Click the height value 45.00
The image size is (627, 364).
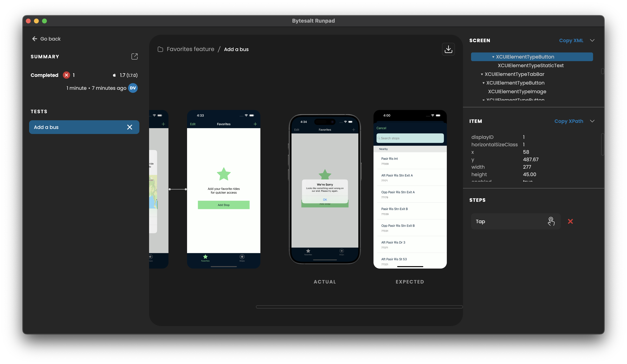click(x=529, y=174)
